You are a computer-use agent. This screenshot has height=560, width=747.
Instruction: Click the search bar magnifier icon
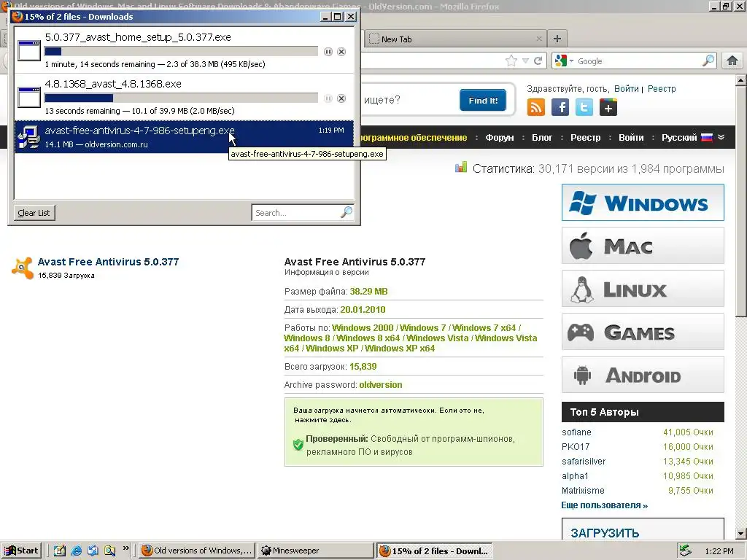click(708, 61)
